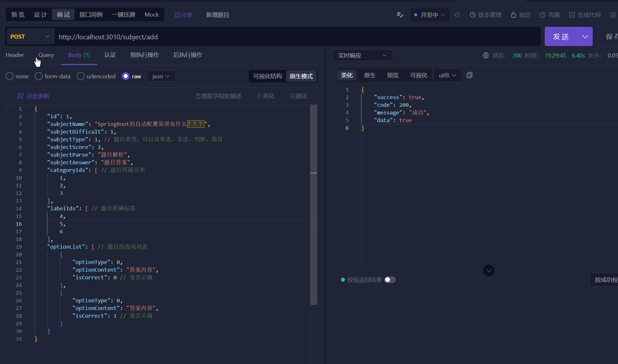The width and height of the screenshot is (618, 364).
Task: Click the 克隆 clone button
Action: (x=550, y=15)
